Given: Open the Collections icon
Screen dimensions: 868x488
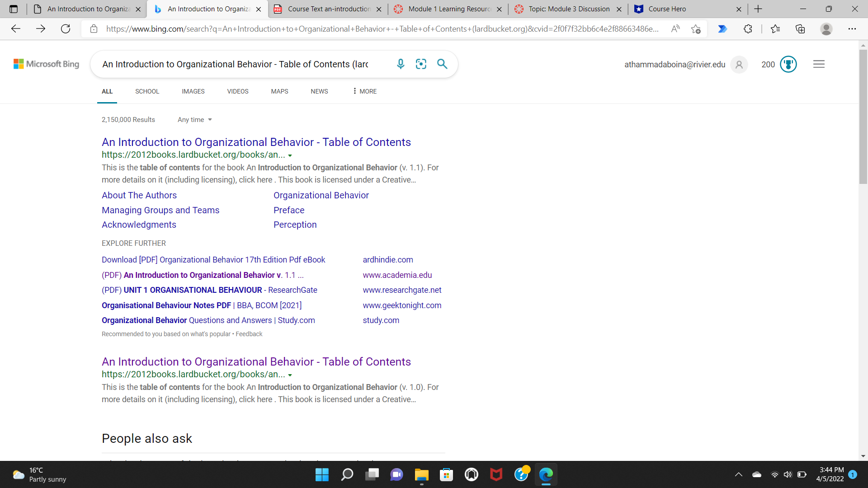Looking at the screenshot, I should 800,29.
